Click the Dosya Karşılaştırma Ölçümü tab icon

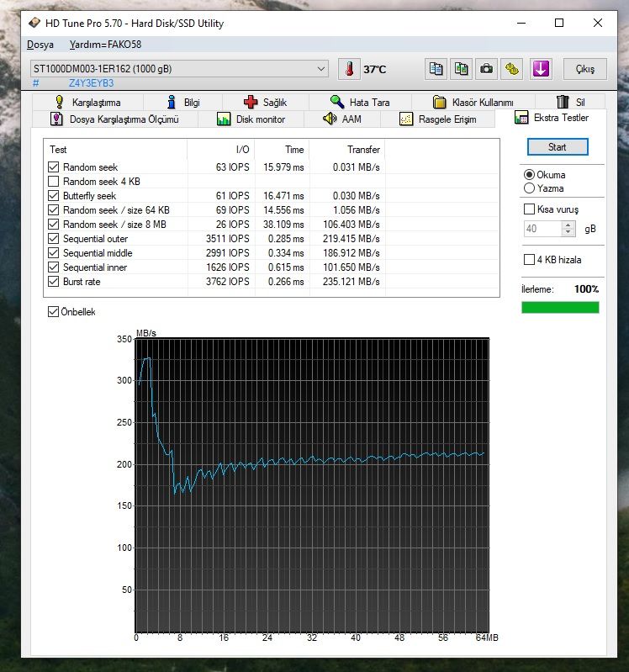[56, 119]
